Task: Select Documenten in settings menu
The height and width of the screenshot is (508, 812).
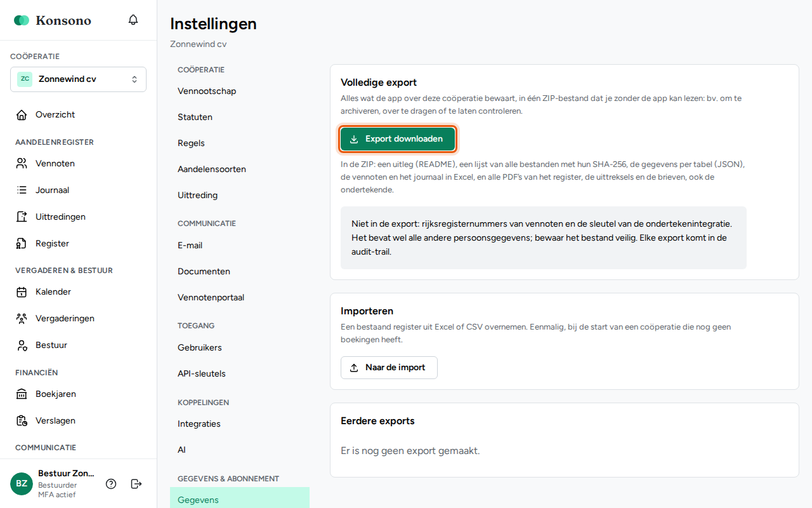Action: (240, 272)
